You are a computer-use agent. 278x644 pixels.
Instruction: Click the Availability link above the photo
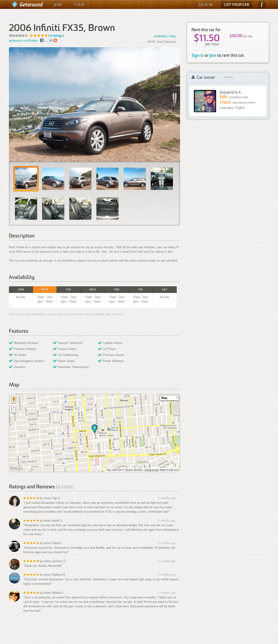click(160, 36)
